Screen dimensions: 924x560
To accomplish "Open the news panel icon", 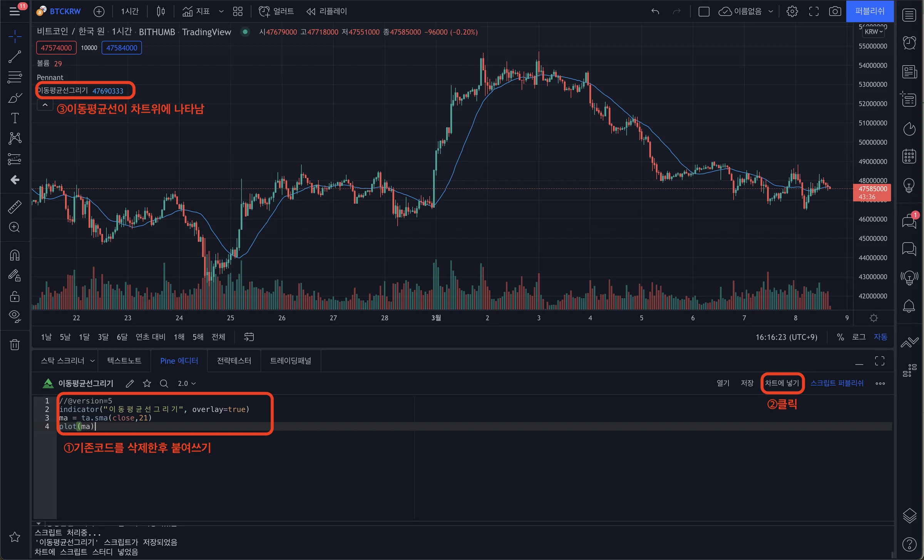I will pos(909,72).
